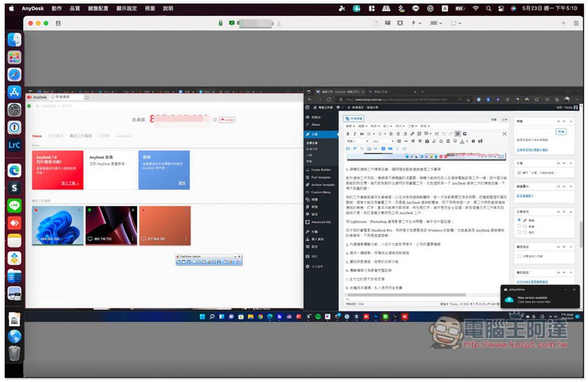
Task: Open macOS Spotlight search in menu bar
Action: coord(488,8)
